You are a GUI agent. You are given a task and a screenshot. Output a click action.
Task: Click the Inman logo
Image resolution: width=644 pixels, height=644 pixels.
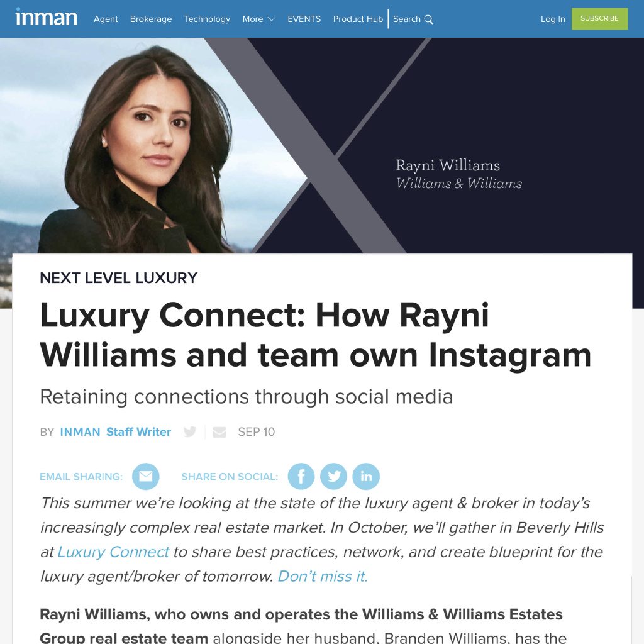46,17
